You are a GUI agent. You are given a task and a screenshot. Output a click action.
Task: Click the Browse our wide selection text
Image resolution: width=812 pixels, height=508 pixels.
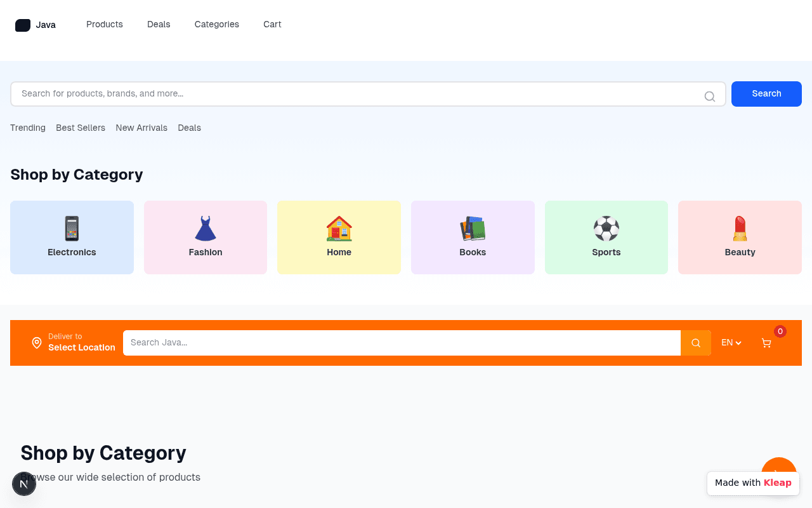[110, 477]
